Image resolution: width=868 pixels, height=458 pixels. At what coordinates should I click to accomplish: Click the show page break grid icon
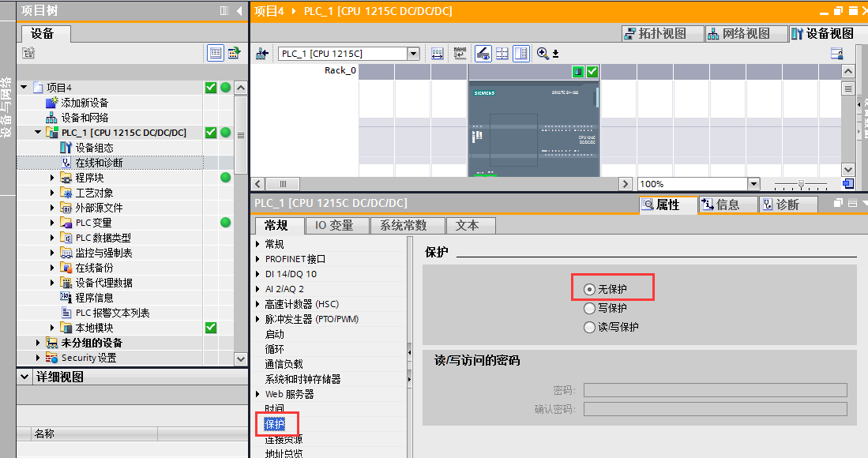[x=502, y=54]
